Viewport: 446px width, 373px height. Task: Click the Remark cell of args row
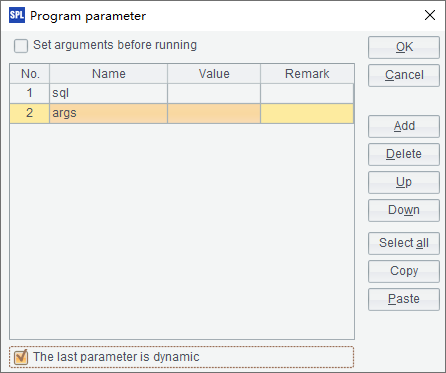tap(307, 113)
